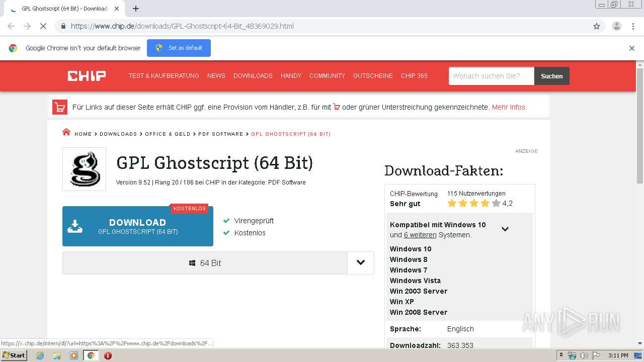
Task: Click the address bar padlock icon
Action: pyautogui.click(x=63, y=26)
